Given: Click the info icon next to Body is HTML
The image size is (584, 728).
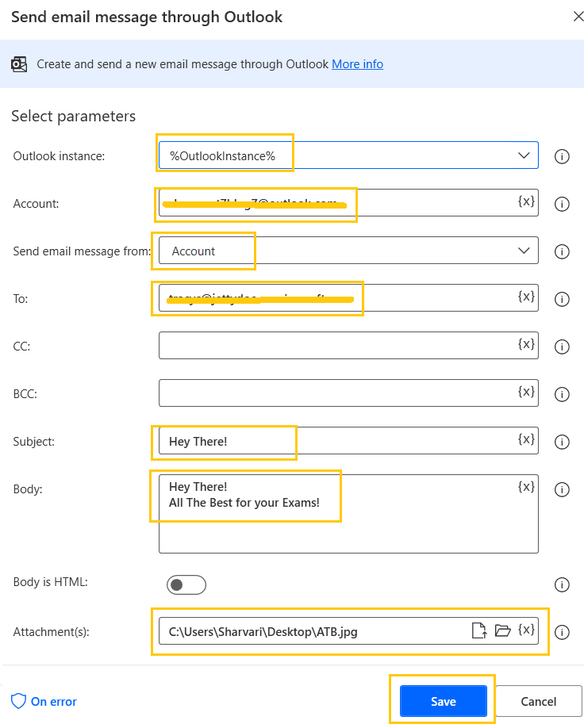Looking at the screenshot, I should tap(562, 584).
